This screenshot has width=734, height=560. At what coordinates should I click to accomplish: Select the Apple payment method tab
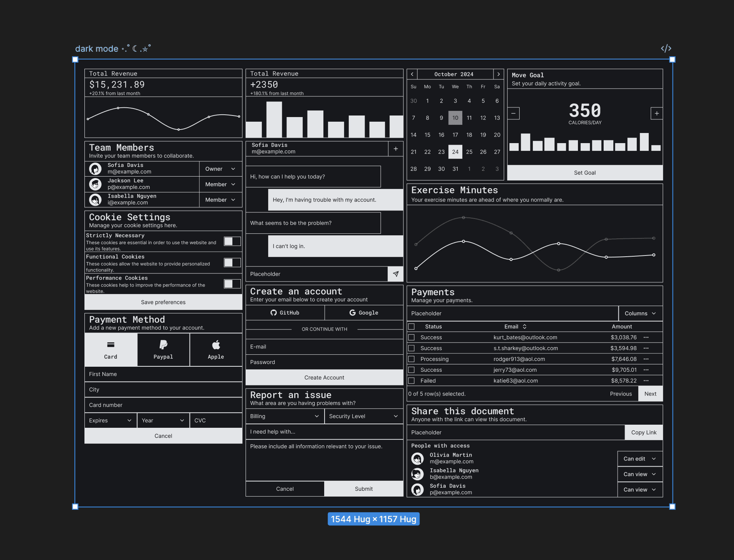[x=216, y=349]
